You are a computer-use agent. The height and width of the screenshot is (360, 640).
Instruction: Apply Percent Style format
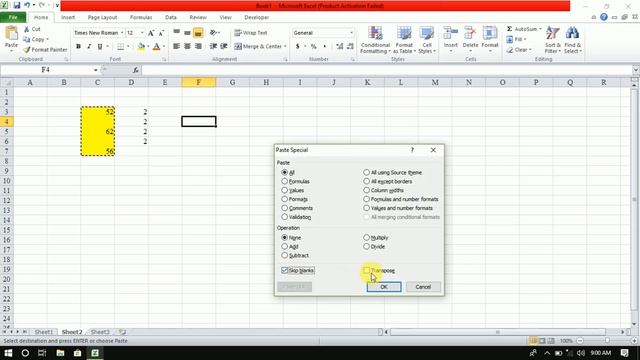313,47
